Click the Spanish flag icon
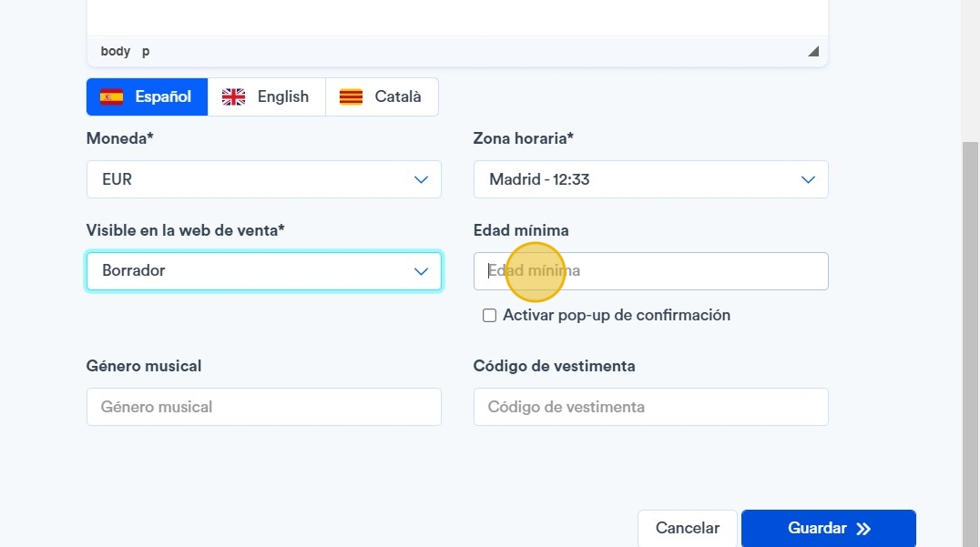This screenshot has height=547, width=980. (112, 97)
